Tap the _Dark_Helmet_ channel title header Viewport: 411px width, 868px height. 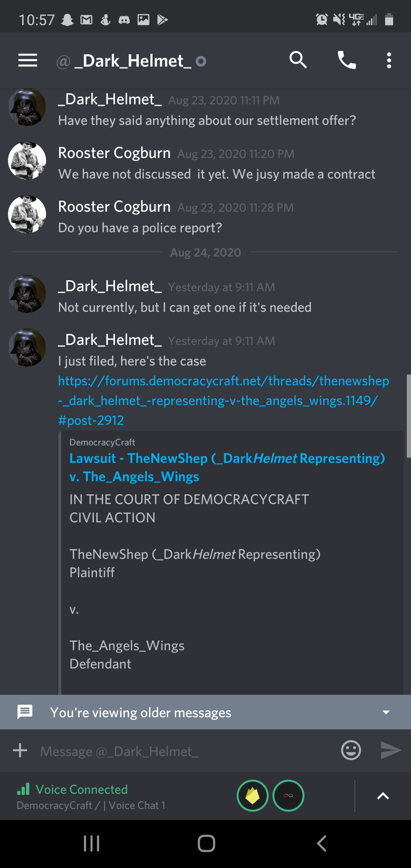tap(133, 61)
